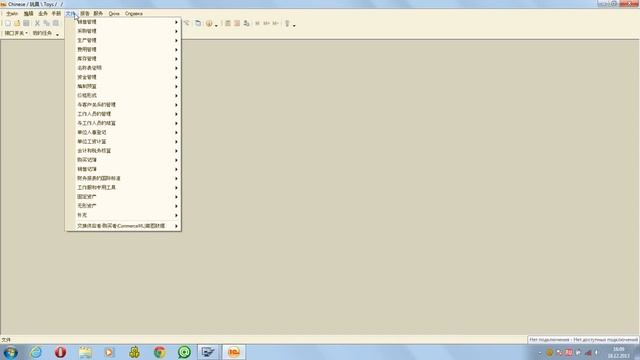The width and height of the screenshot is (640, 360).
Task: Open the Справка menu in menu bar
Action: tap(134, 13)
